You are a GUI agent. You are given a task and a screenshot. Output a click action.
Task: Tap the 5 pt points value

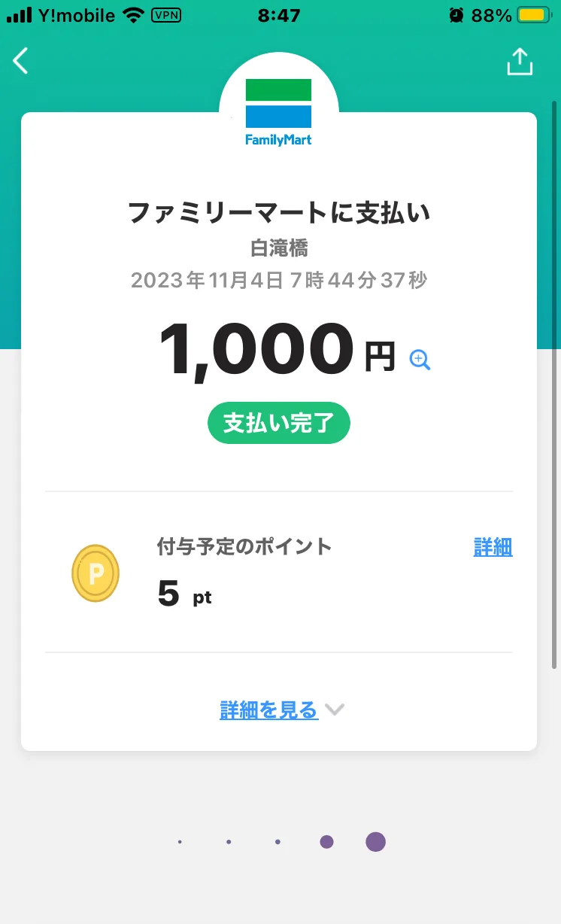click(x=184, y=595)
